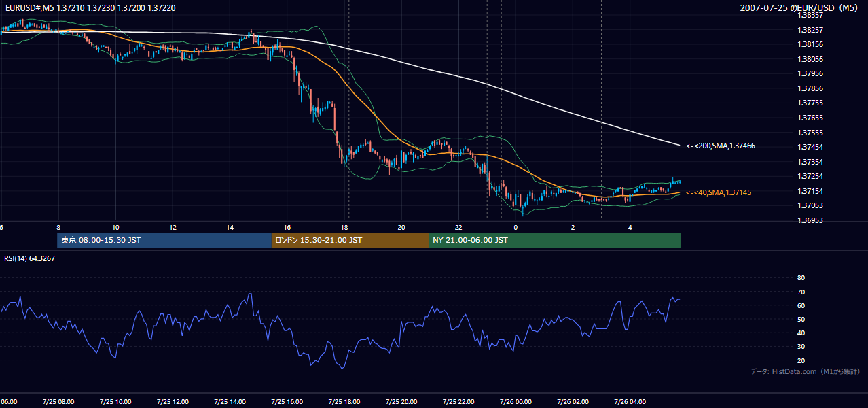The width and height of the screenshot is (868, 408).
Task: Select the NY 21:00-06:00 JST session bar
Action: [x=555, y=240]
